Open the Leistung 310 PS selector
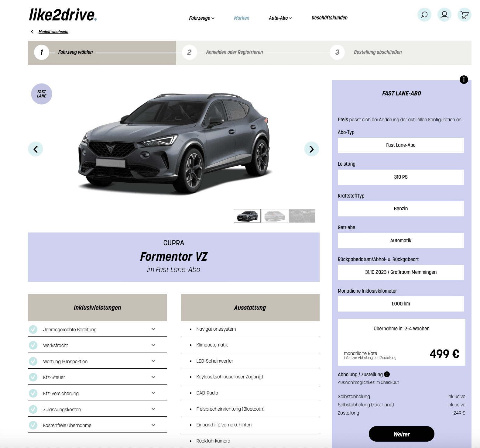The image size is (480, 448). coord(401,177)
